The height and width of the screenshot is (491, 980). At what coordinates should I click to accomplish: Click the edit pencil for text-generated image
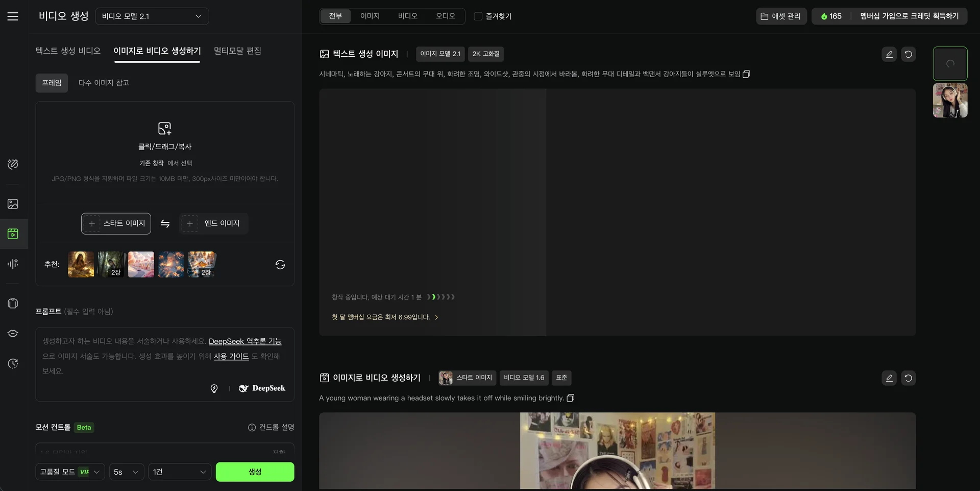click(889, 54)
